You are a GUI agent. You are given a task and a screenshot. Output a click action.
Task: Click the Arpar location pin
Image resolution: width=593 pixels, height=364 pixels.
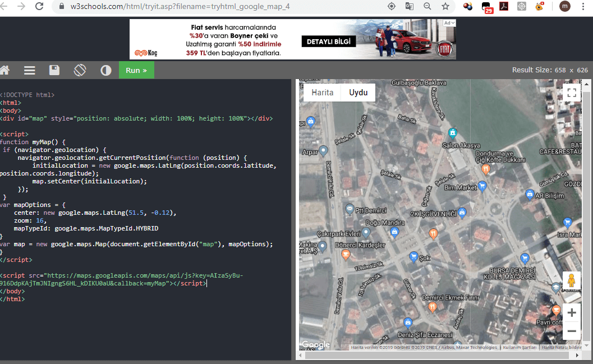point(323,151)
